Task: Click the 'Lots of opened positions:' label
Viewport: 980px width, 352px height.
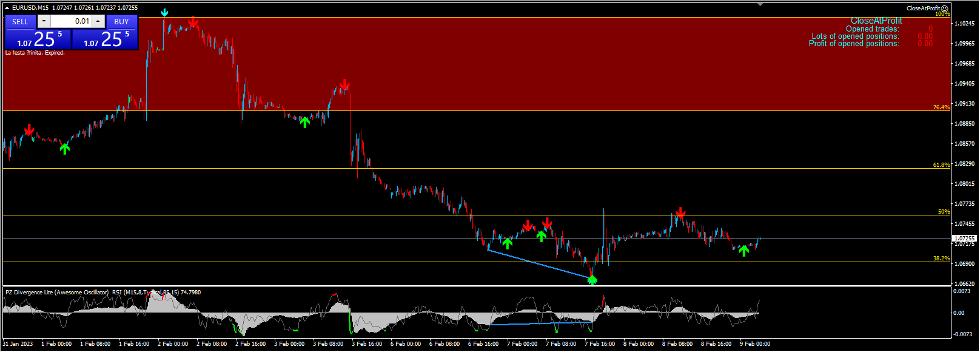Action: click(856, 36)
